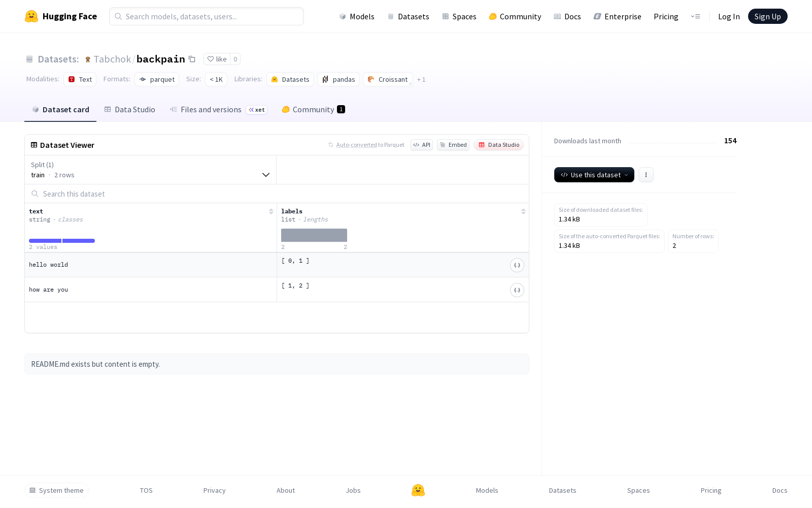
Task: Go to the dataset Community tab
Action: [313, 110]
